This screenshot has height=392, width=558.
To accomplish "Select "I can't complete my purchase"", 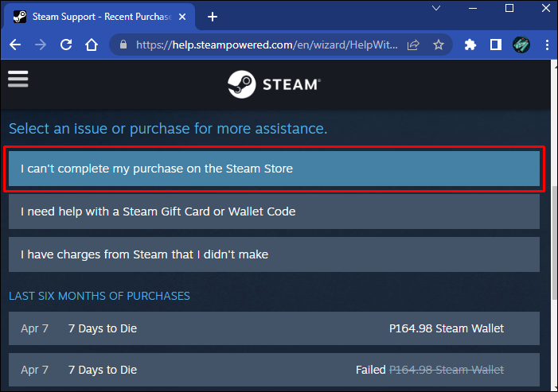I will [x=275, y=169].
